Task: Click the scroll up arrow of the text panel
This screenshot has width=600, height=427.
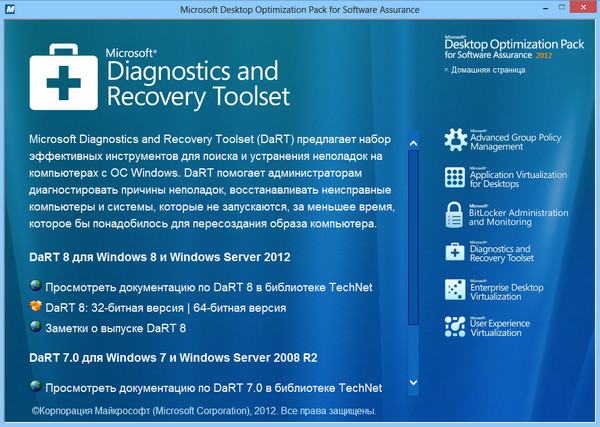Action: pyautogui.click(x=413, y=144)
